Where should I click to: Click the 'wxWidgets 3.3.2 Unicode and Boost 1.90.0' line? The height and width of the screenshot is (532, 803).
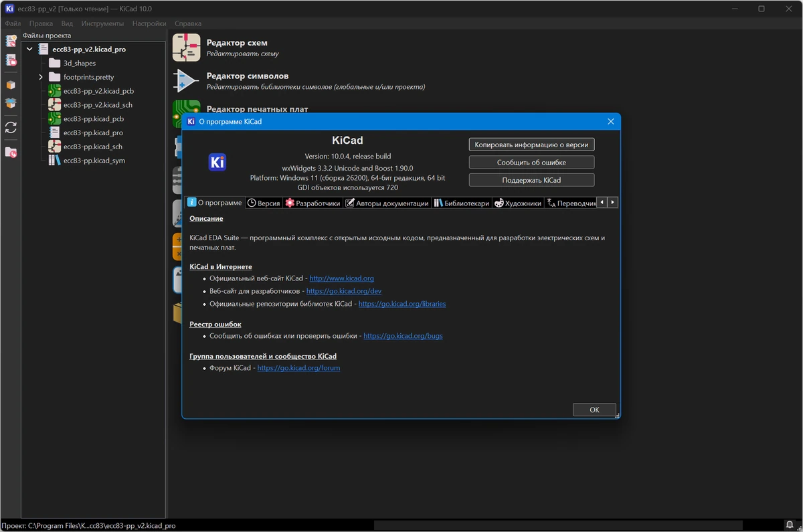pos(347,168)
